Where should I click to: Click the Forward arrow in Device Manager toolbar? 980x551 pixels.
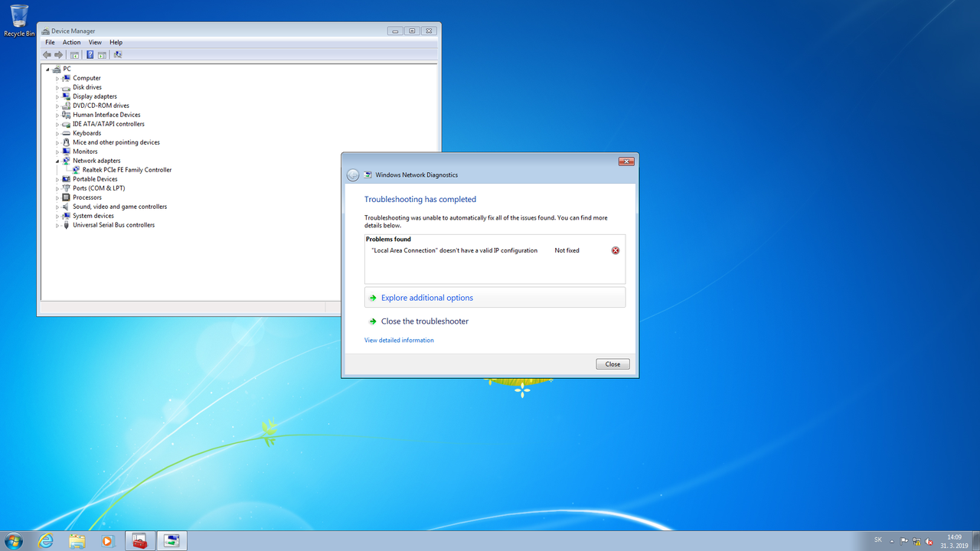pyautogui.click(x=59, y=55)
